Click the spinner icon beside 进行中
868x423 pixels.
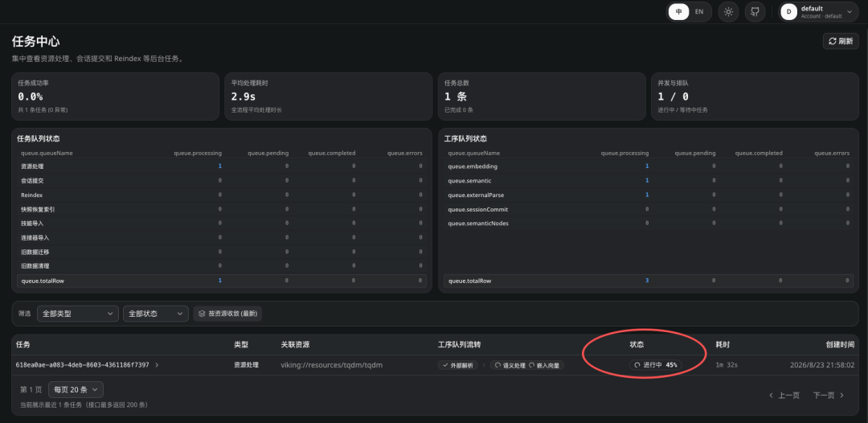pyautogui.click(x=637, y=365)
